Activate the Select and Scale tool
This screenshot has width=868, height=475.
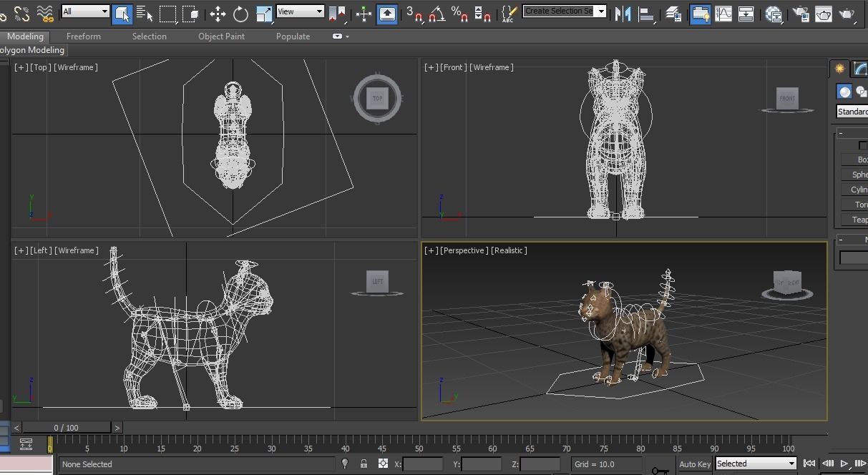pyautogui.click(x=264, y=13)
